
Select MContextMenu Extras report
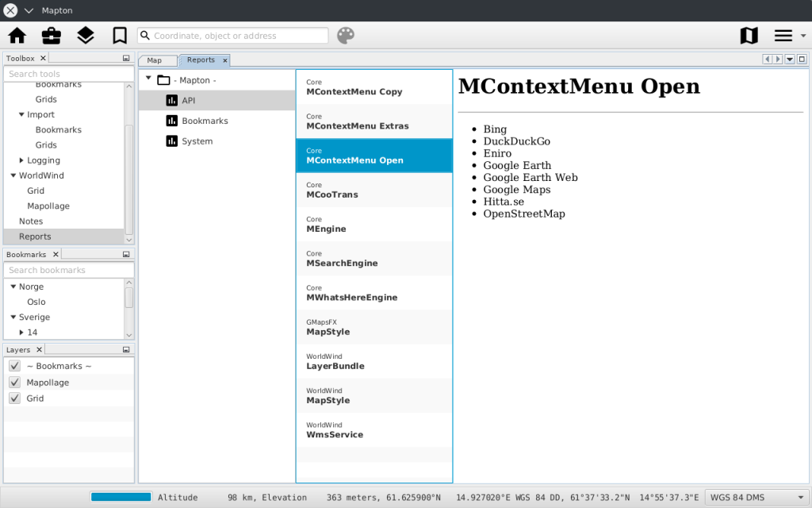pos(374,121)
